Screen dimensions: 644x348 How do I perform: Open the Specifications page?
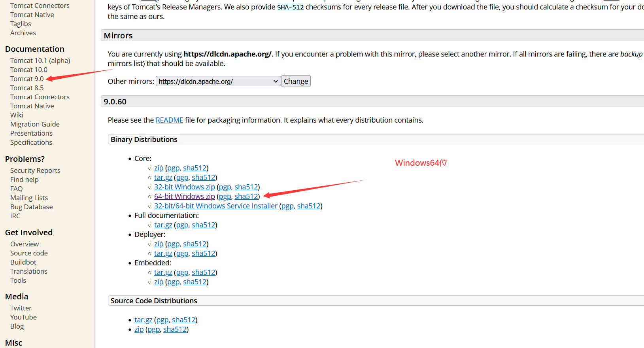31,142
